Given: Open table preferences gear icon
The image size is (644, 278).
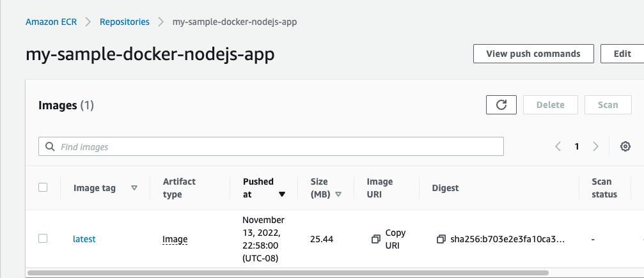Looking at the screenshot, I should click(625, 146).
